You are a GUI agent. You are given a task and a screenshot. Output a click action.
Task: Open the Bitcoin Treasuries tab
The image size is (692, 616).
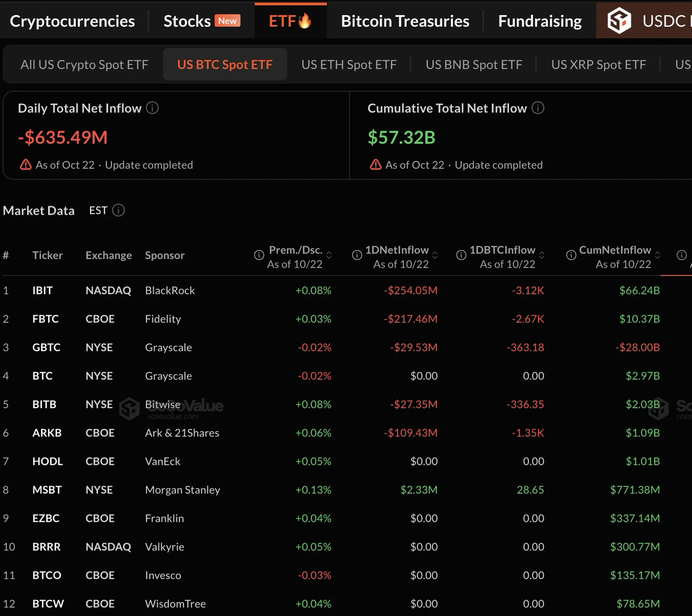pos(405,21)
